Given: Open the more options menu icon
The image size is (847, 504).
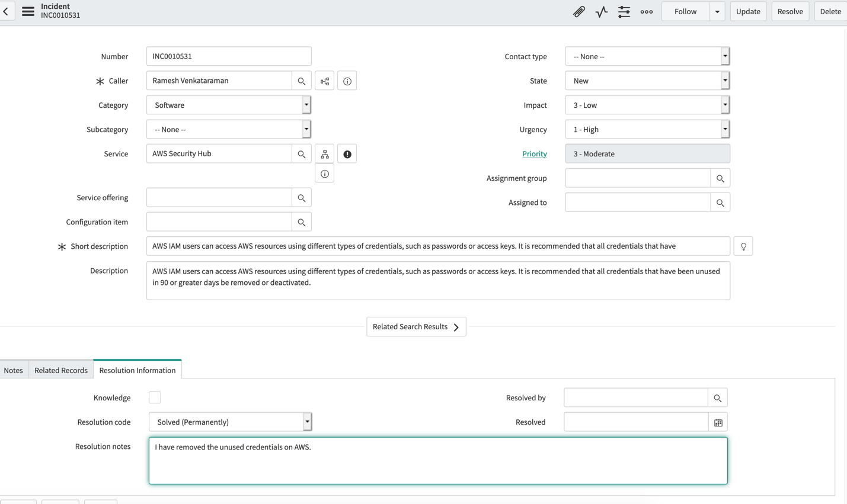Looking at the screenshot, I should coord(646,11).
